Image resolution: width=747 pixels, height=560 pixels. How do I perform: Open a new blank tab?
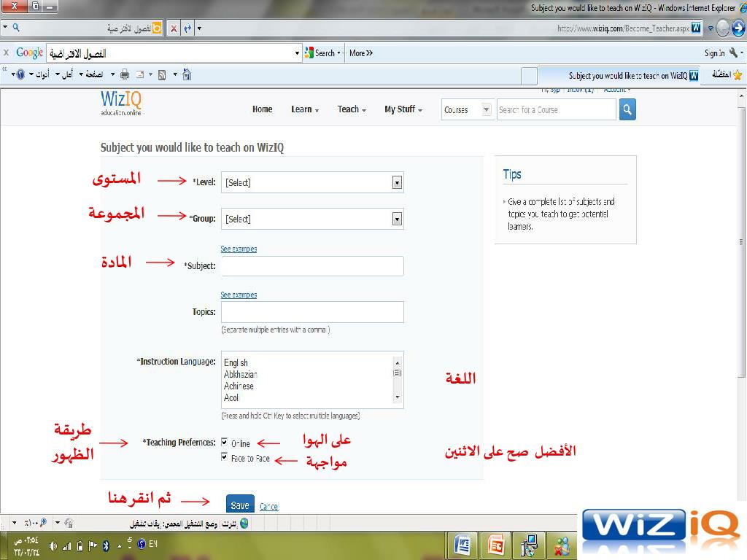tap(529, 76)
